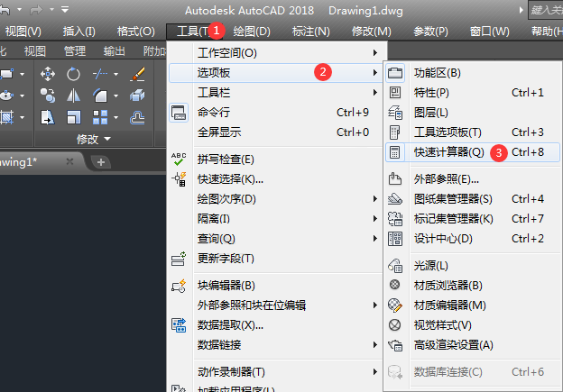563x392 pixels.
Task: Open 视觉样式(V) visual styles palette
Action: [x=473, y=325]
